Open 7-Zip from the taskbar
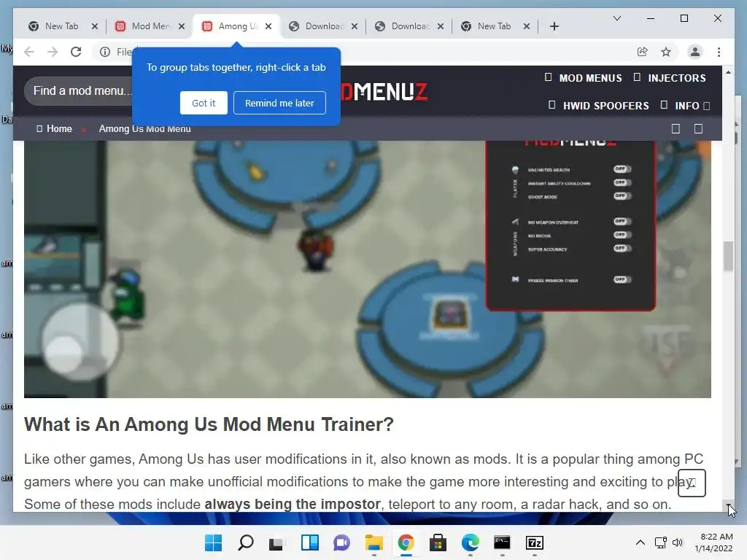This screenshot has width=747, height=560. tap(535, 542)
